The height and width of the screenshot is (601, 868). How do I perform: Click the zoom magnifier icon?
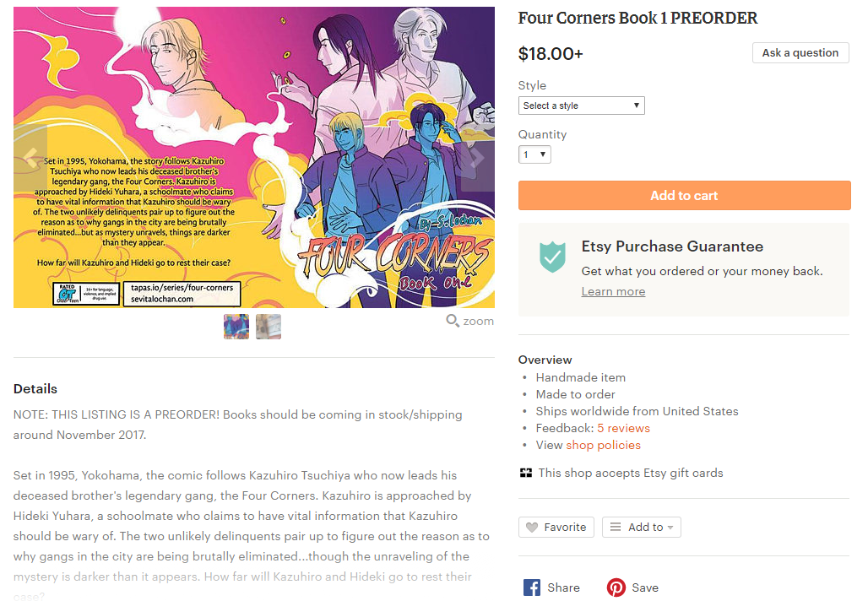tap(453, 321)
